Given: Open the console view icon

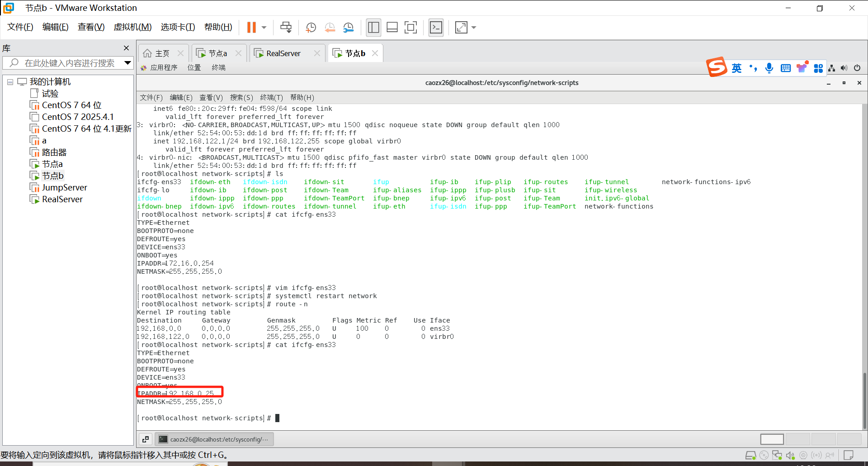Looking at the screenshot, I should click(x=436, y=28).
